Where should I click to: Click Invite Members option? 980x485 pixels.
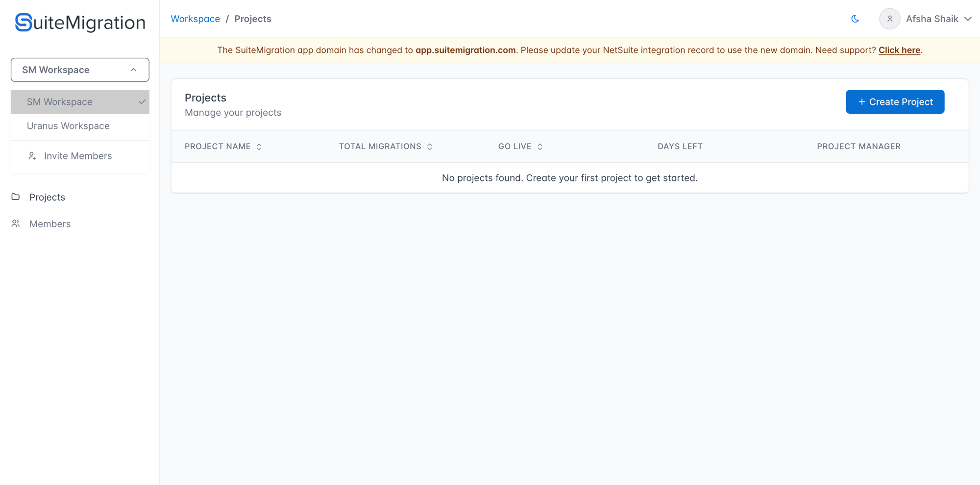pos(80,155)
